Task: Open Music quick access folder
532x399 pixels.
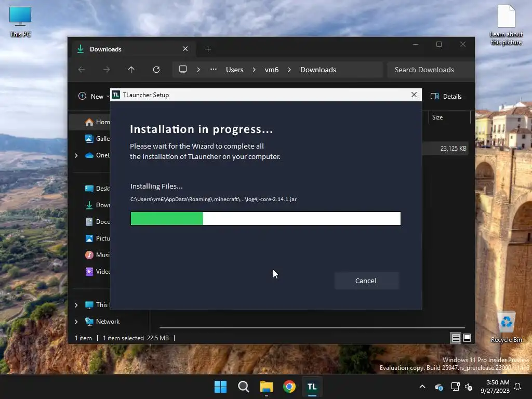Action: (x=97, y=255)
